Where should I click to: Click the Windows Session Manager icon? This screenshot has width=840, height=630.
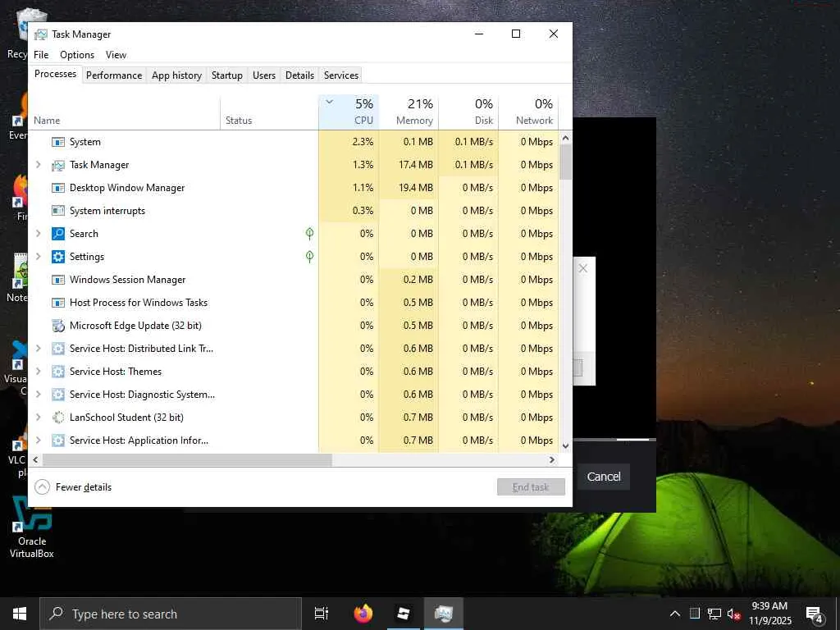(x=58, y=280)
